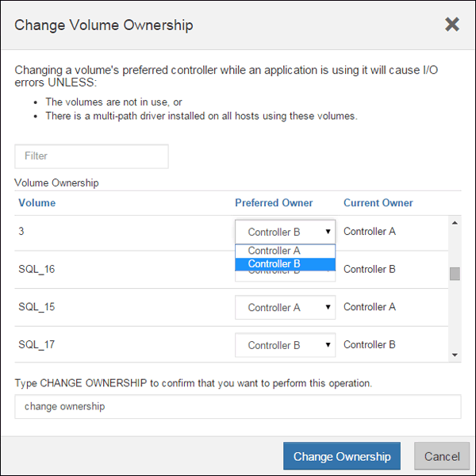
Task: Open the Preferred Owner dropdown for SQL_15
Action: pos(285,307)
